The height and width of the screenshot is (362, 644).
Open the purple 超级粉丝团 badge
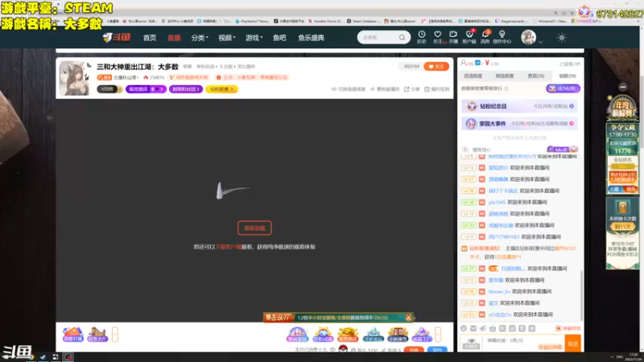(x=186, y=89)
